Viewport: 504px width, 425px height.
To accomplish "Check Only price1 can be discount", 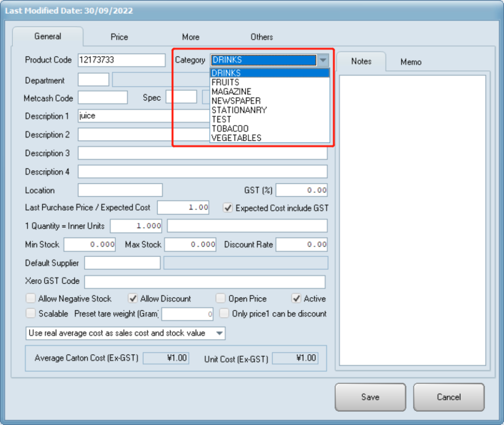I will point(224,313).
